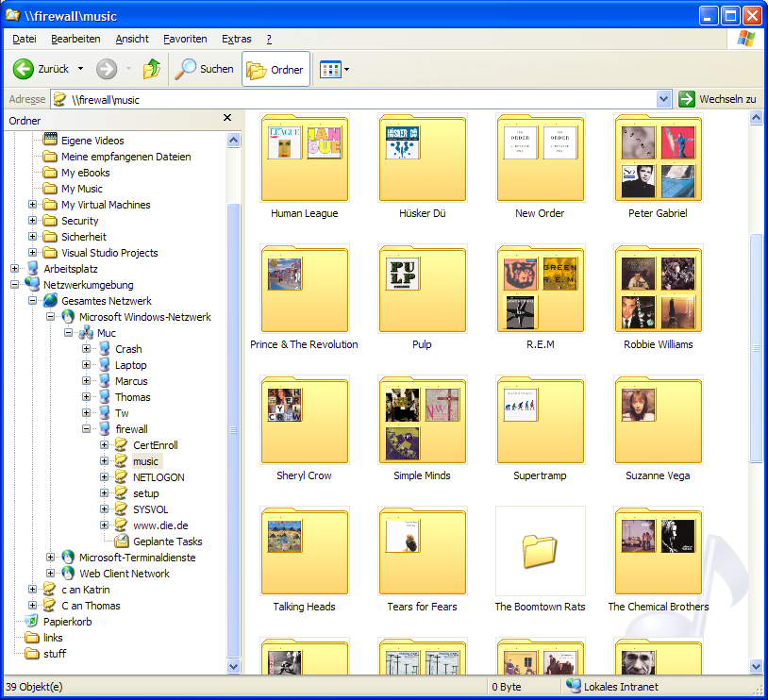Click the Papierkorb recycle bin icon
Viewport: 768px width, 700px height.
click(32, 622)
